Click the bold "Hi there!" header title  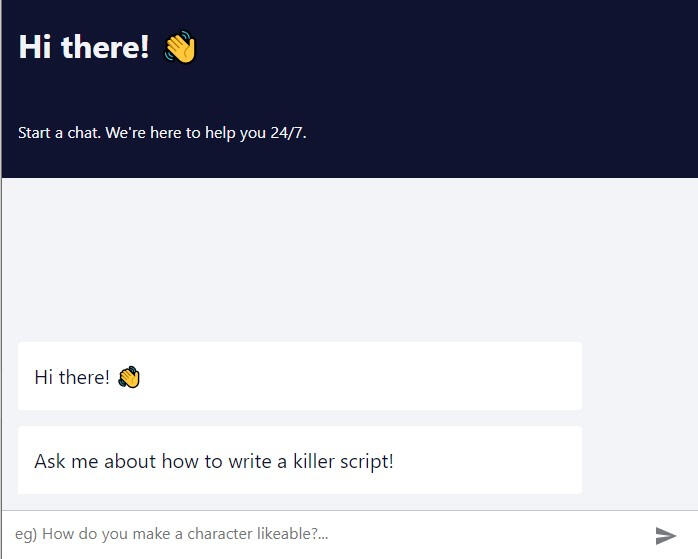pyautogui.click(x=84, y=46)
